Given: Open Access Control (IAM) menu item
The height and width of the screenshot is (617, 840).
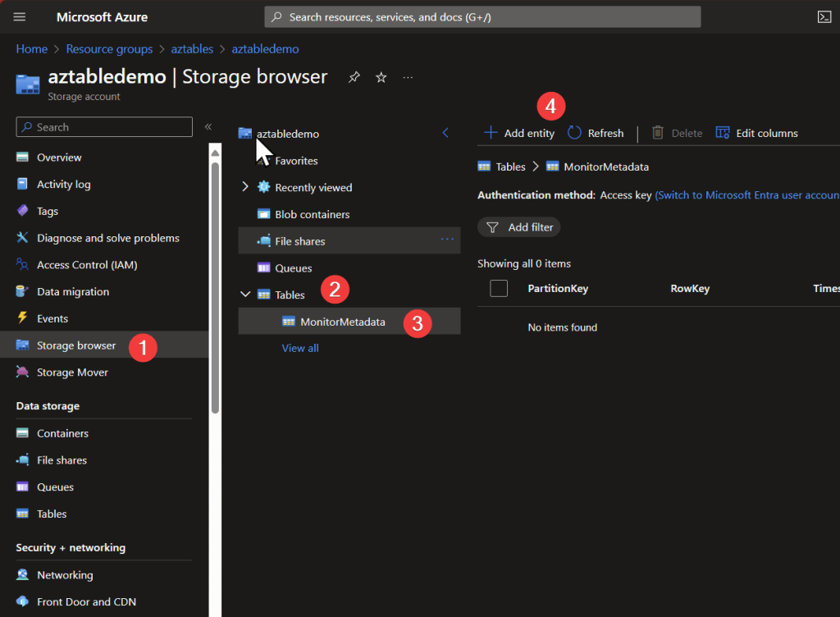Looking at the screenshot, I should click(x=86, y=265).
